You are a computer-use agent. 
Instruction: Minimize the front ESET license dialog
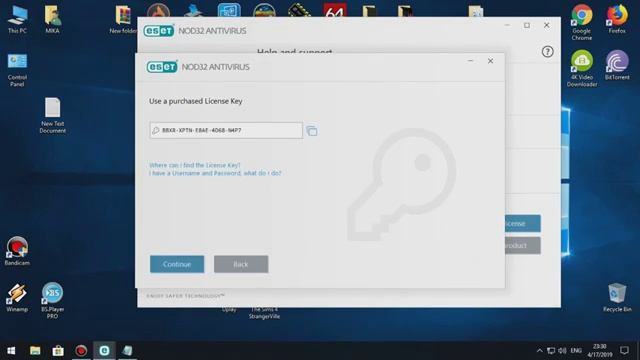(470, 61)
